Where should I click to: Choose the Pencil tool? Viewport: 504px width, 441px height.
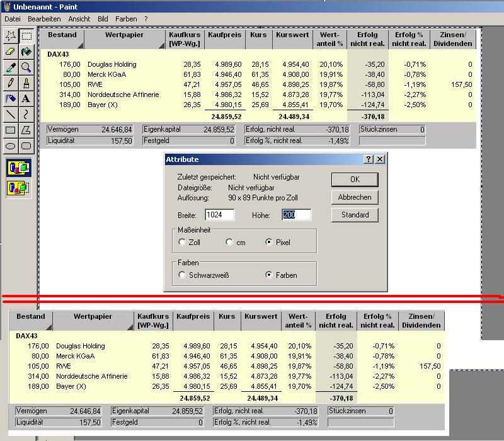click(x=11, y=83)
